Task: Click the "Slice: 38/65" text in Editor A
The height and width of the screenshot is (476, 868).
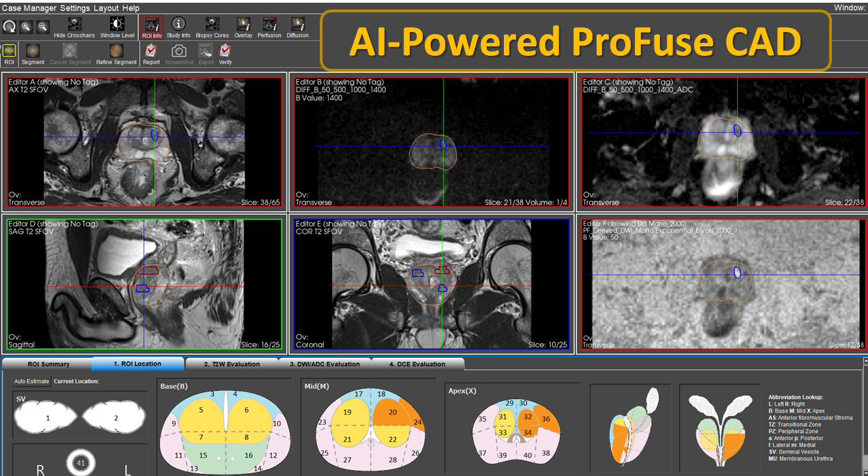Action: (x=260, y=203)
